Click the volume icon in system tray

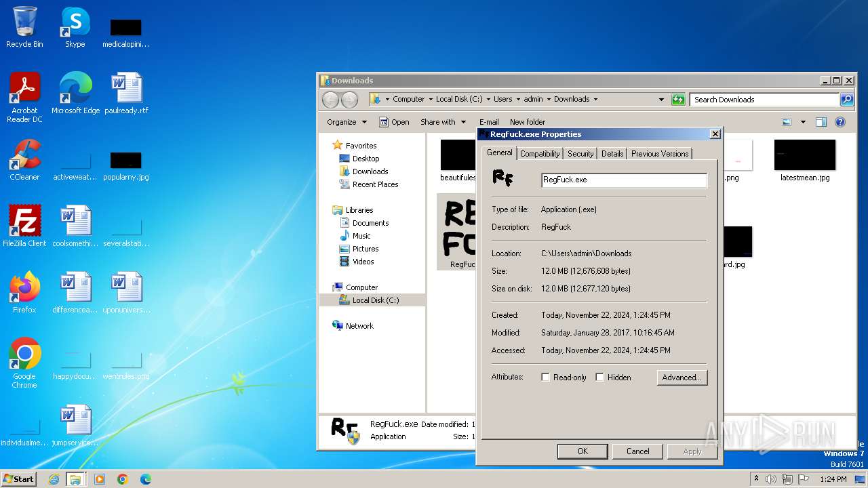(771, 479)
